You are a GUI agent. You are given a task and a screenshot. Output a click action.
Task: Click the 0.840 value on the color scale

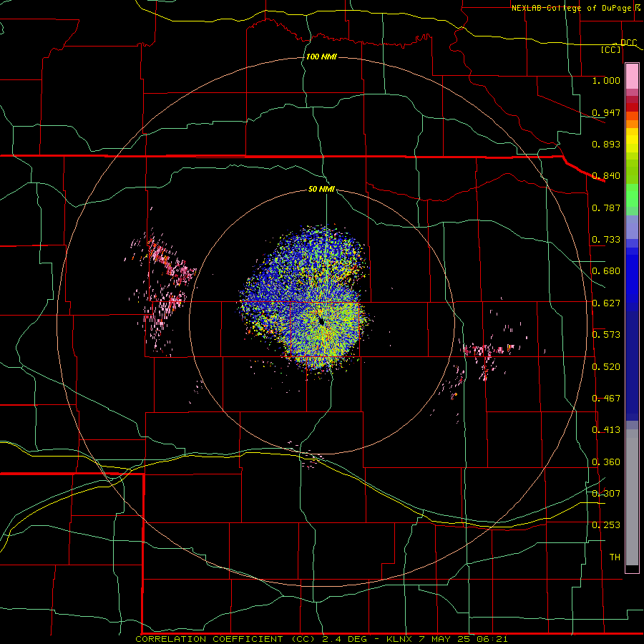(x=606, y=176)
